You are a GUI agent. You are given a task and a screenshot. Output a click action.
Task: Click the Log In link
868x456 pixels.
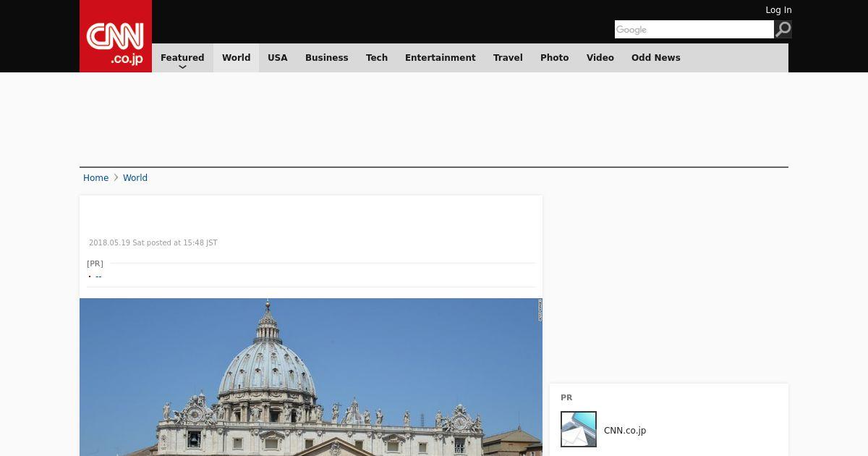[778, 10]
